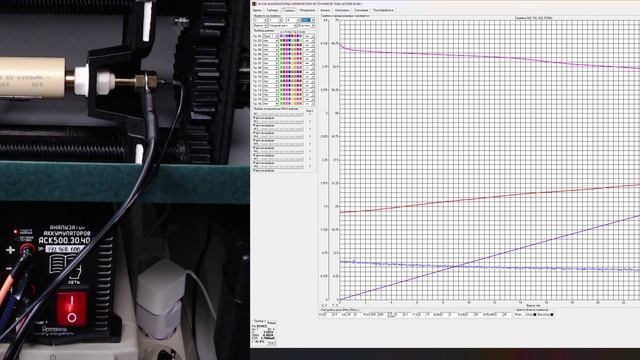Viewport: 640px width, 360px height.
Task: Tick the right-hand checkbox of channel row 7
Action: click(x=310, y=159)
